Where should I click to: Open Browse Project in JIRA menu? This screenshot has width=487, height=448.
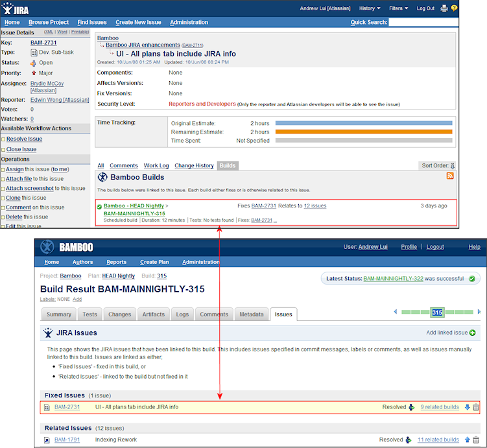tap(49, 22)
